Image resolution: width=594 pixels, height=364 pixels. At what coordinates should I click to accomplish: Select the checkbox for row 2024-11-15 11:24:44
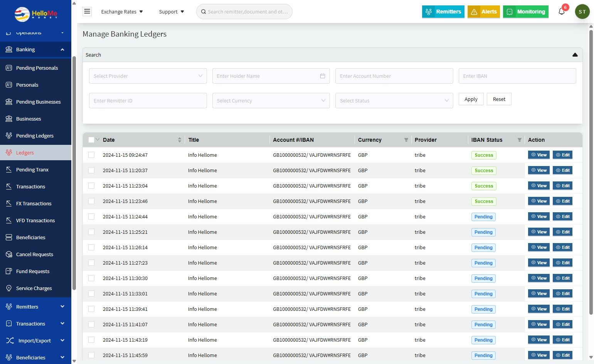(x=91, y=216)
